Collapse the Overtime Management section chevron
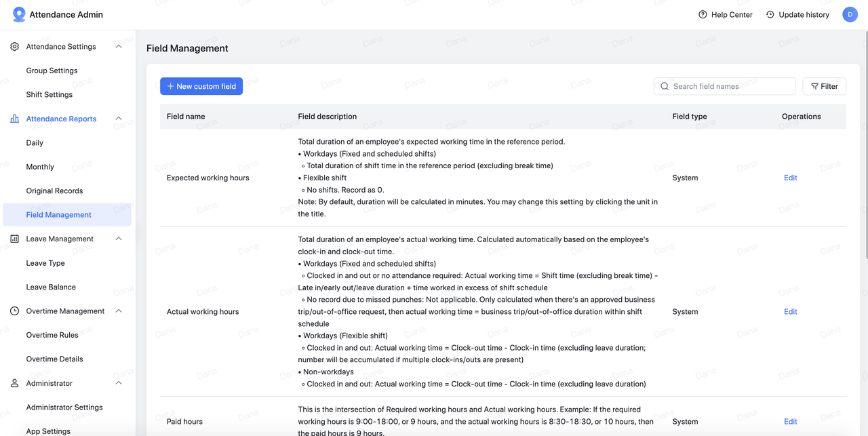Screen dimensions: 868x436 [x=119, y=311]
